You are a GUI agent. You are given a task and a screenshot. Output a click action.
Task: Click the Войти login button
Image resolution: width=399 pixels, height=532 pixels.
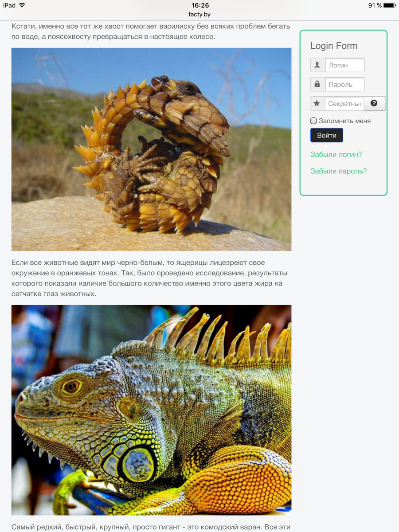pos(327,135)
